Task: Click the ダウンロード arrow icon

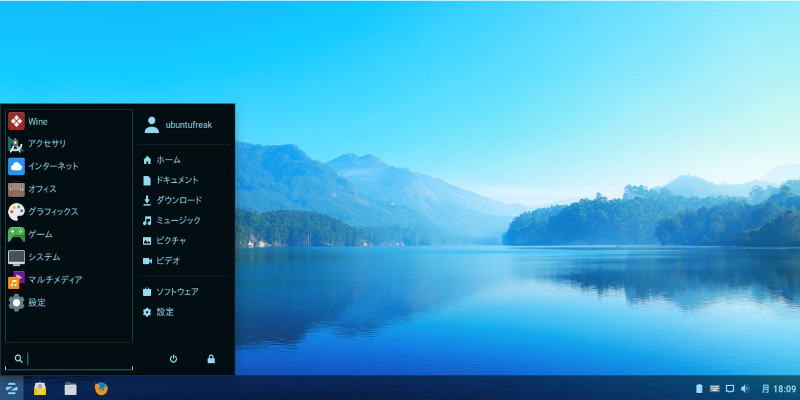Action: [x=147, y=201]
